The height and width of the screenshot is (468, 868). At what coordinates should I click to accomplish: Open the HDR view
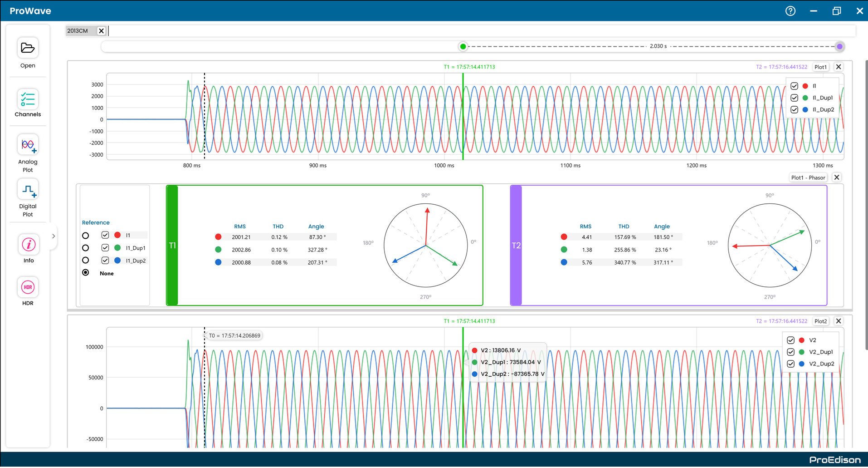coord(28,287)
